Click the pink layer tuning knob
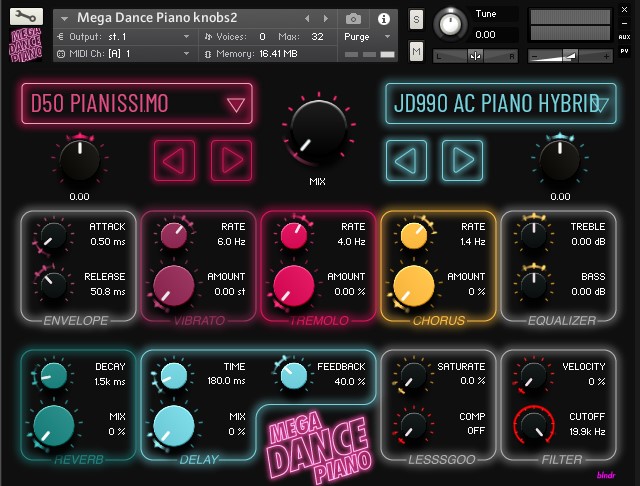 80,161
